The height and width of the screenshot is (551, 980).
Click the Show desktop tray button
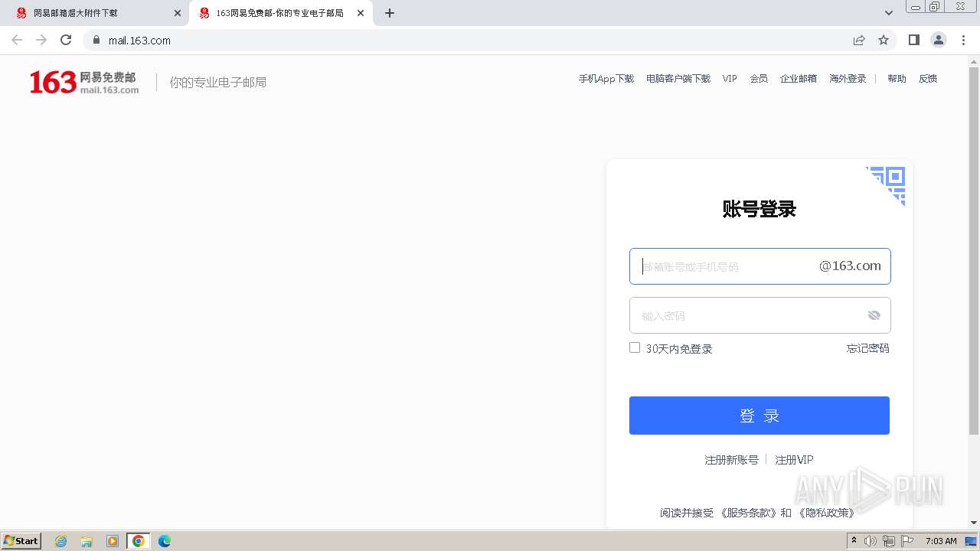(972, 541)
